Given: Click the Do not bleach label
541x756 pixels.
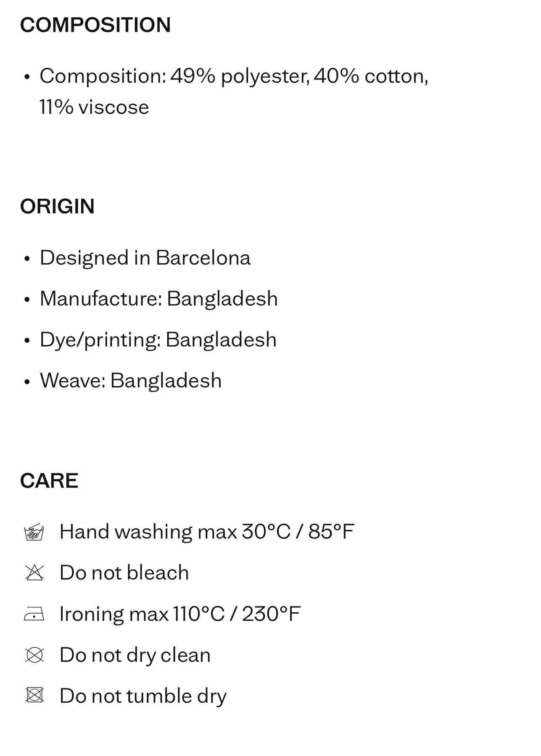Looking at the screenshot, I should click(124, 573).
